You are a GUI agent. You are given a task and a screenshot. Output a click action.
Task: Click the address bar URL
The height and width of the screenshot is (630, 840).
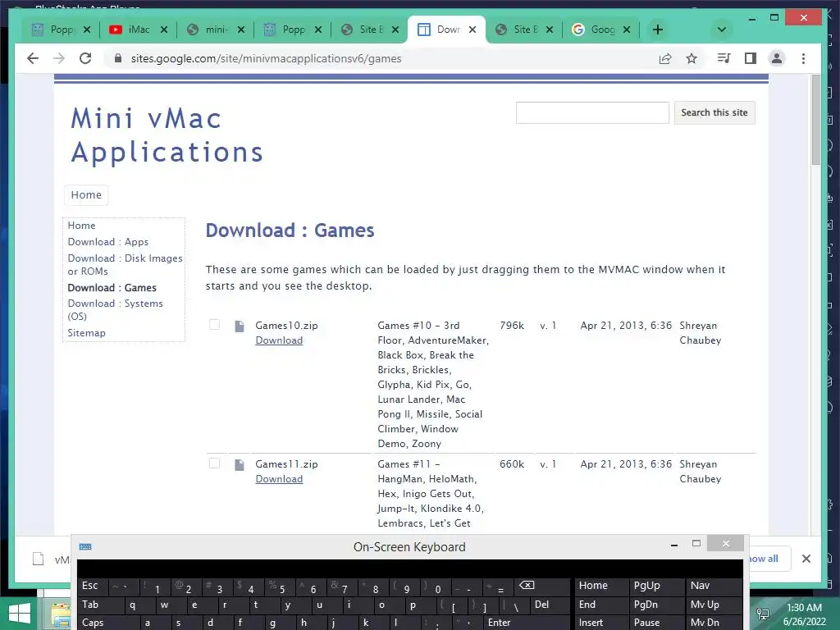pos(267,58)
